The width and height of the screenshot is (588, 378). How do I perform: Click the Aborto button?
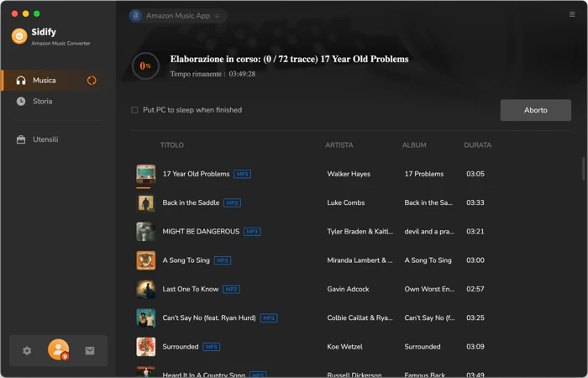(x=536, y=110)
